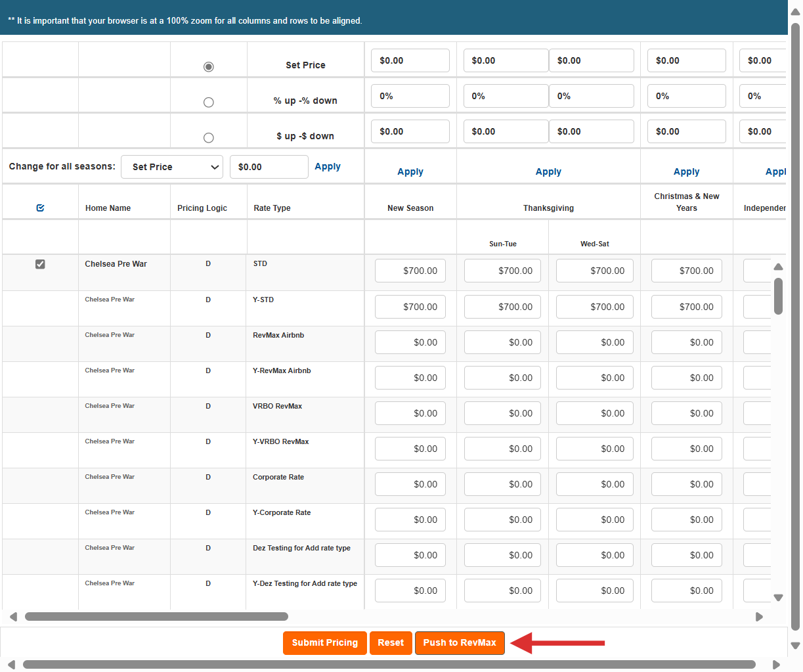Click the table's vertical scrollbar up arrow
Screen dimensions: 803x672
click(x=779, y=267)
